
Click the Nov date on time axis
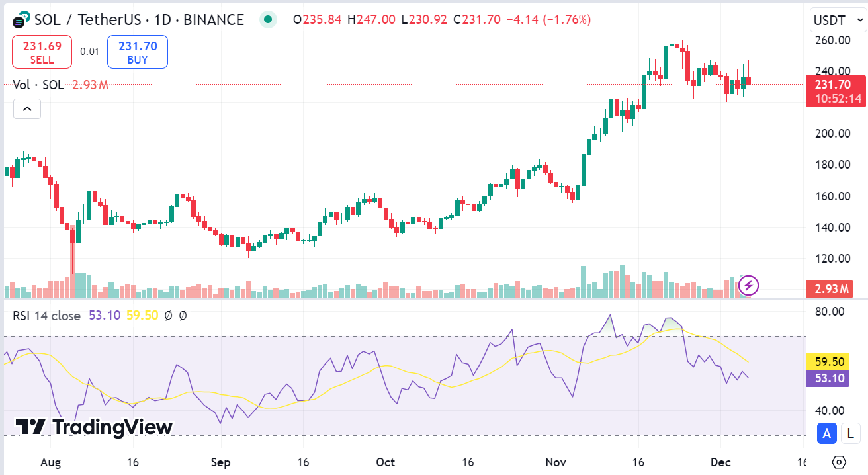coord(554,462)
